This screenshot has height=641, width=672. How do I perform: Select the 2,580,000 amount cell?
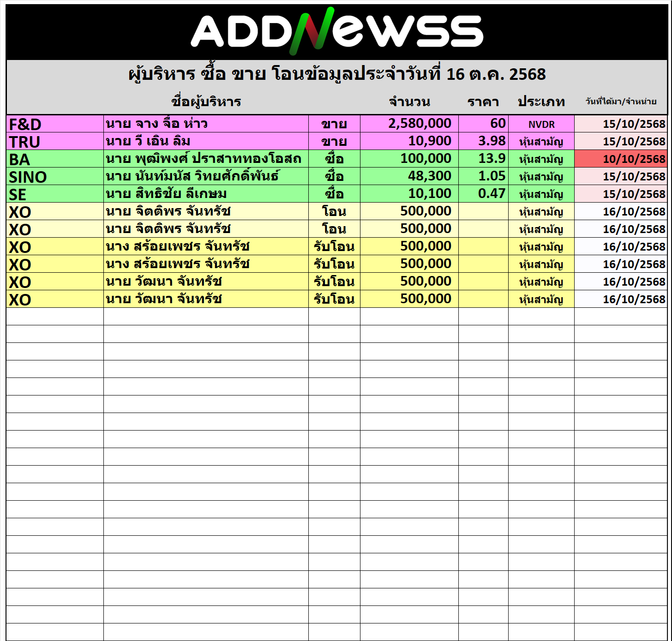pyautogui.click(x=409, y=124)
